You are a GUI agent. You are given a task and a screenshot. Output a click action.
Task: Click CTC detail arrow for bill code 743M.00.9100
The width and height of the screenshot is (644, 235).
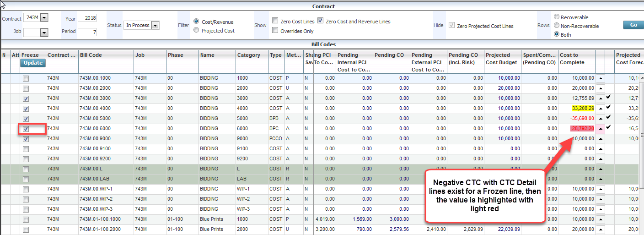point(600,149)
